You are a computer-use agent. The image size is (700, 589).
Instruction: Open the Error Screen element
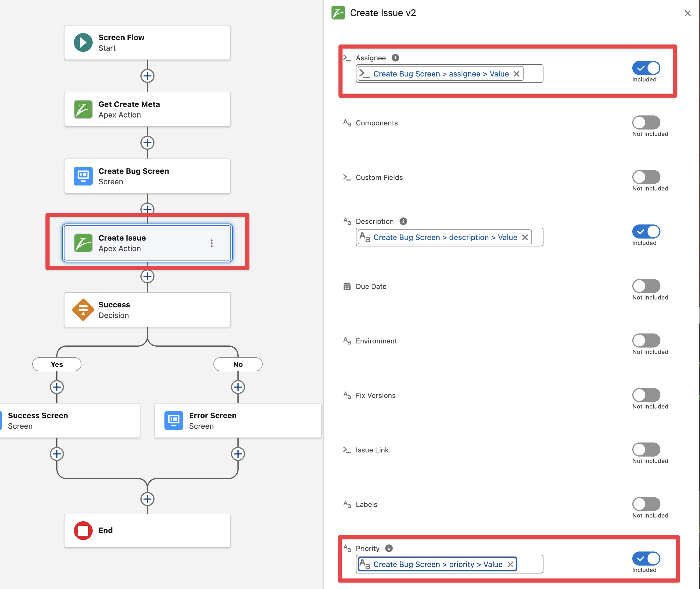click(238, 421)
